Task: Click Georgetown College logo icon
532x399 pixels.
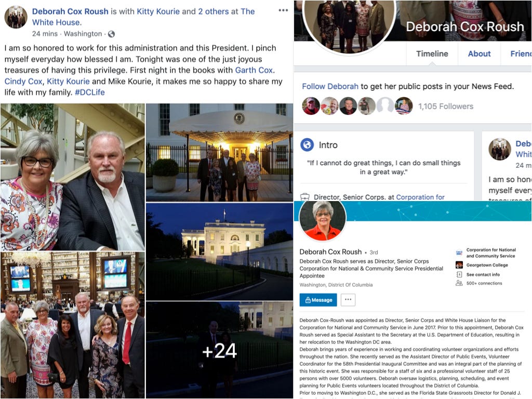Action: point(459,265)
